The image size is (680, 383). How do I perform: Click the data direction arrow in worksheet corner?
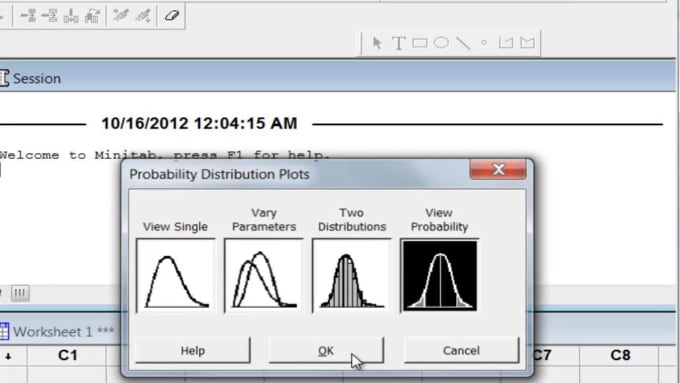(8, 356)
